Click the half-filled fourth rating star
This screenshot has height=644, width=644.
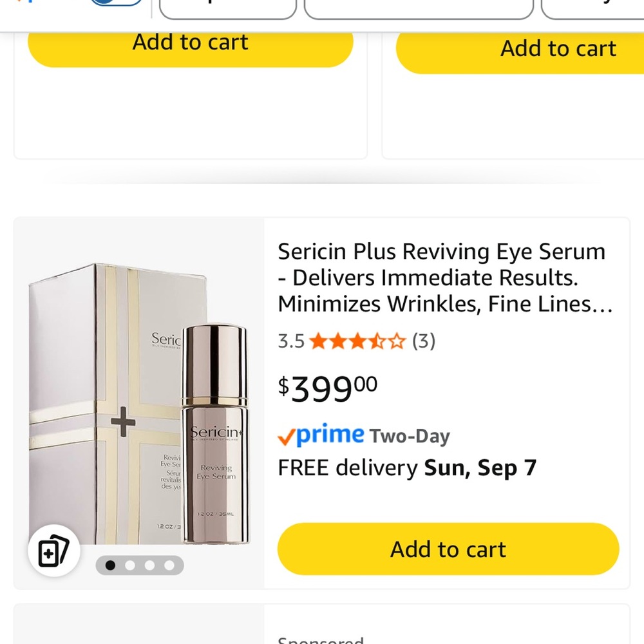376,341
